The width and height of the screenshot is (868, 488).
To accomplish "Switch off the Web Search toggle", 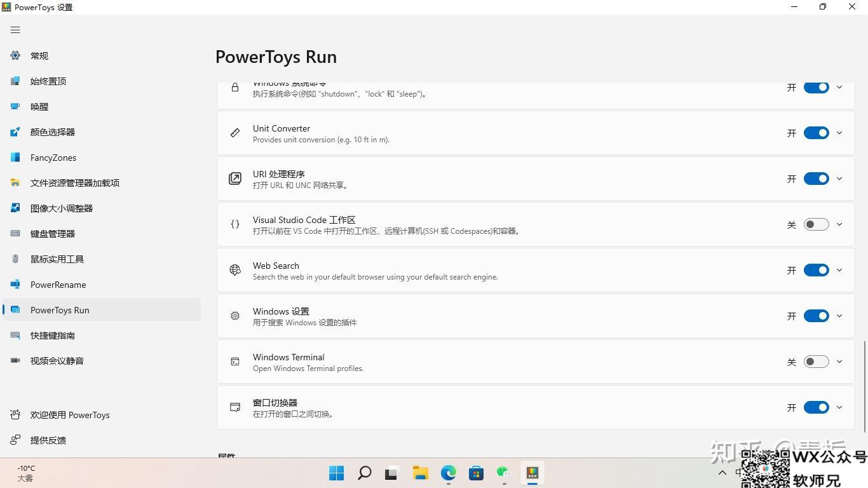I will pyautogui.click(x=817, y=270).
